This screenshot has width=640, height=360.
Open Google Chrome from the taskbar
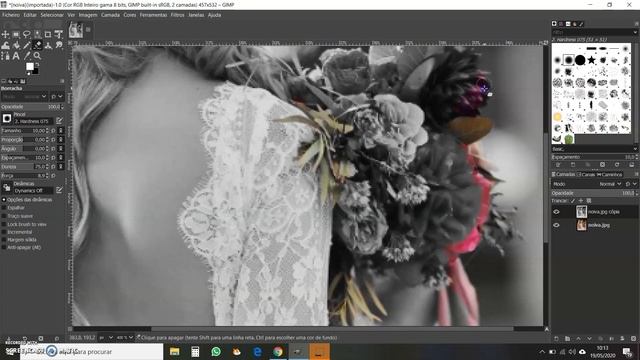278,351
